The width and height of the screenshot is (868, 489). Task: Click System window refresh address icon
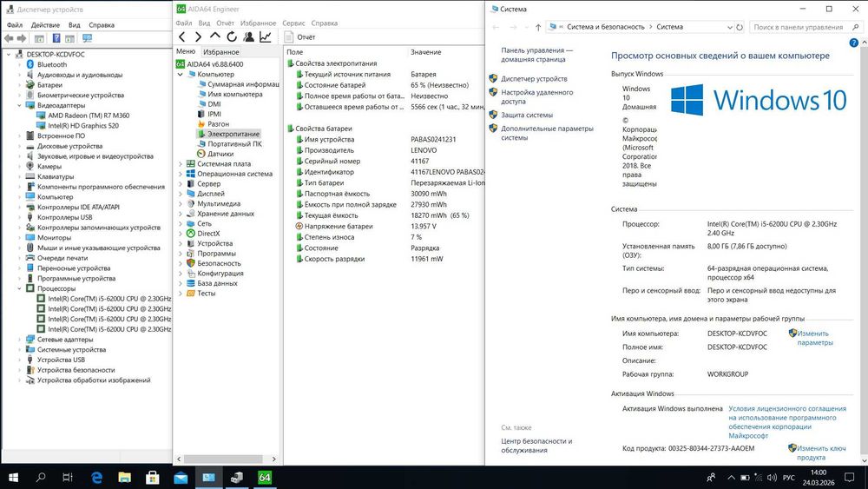pos(739,27)
